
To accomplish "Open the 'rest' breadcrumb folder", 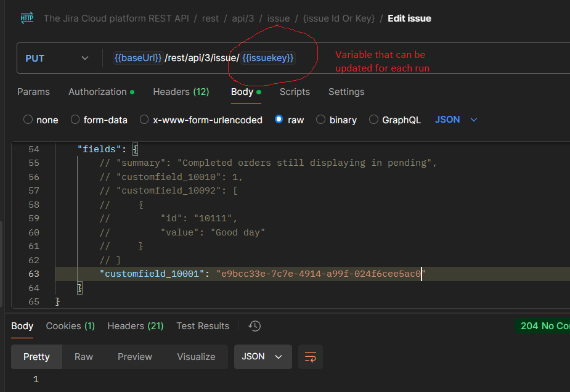I will coord(211,18).
